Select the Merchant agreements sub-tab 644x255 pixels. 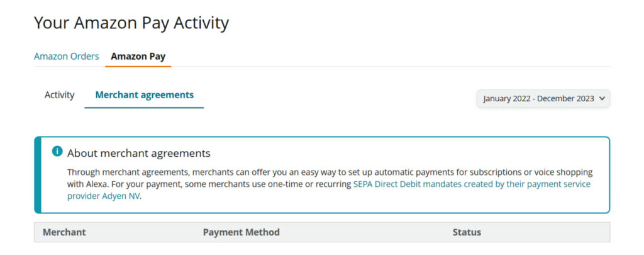[x=144, y=95]
